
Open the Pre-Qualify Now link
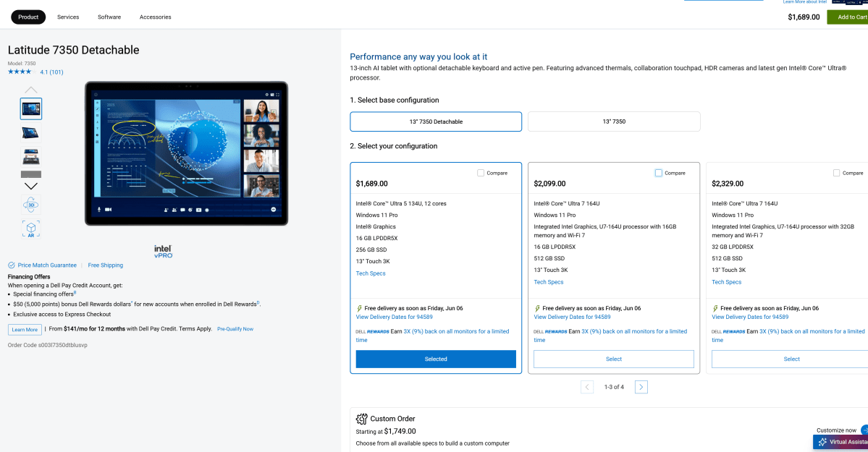[x=235, y=329]
